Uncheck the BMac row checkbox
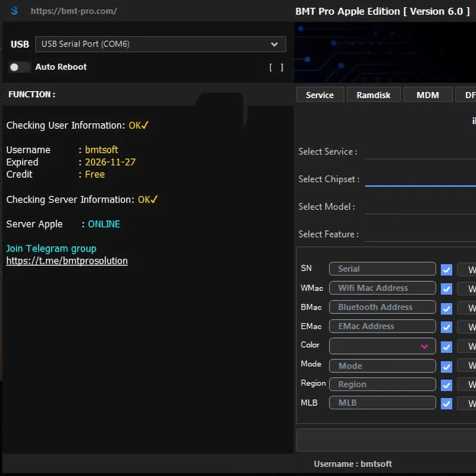 tap(446, 308)
